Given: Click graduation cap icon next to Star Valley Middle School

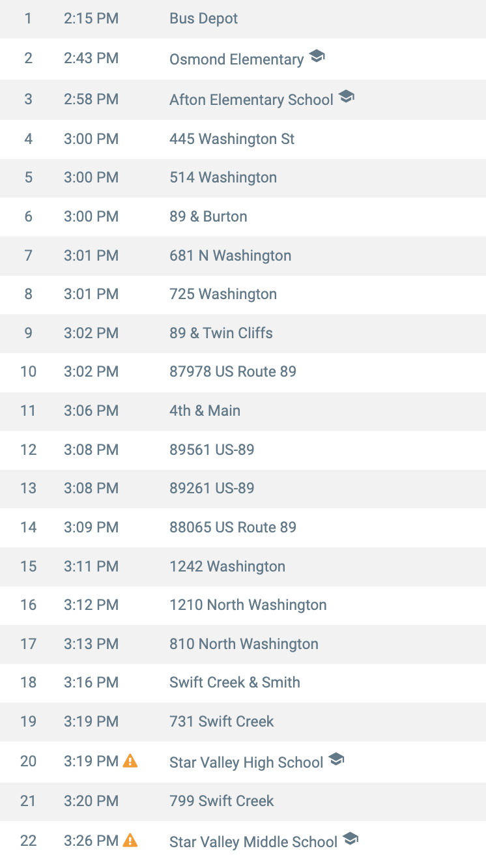Looking at the screenshot, I should pyautogui.click(x=350, y=839).
